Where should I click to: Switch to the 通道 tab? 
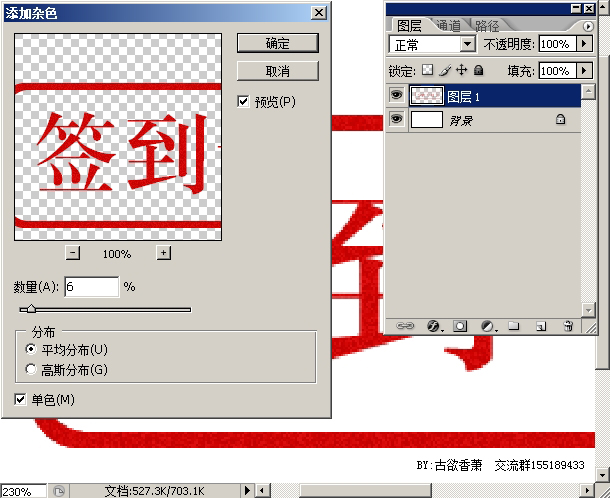448,26
